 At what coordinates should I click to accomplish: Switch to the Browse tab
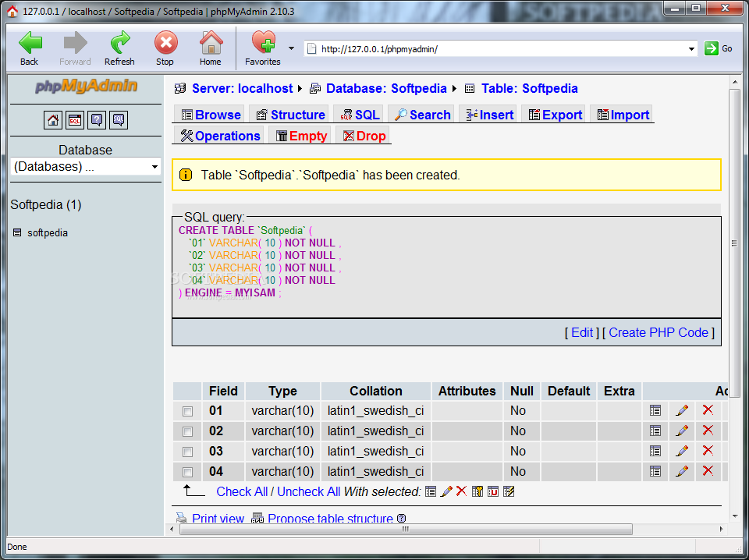tap(211, 115)
